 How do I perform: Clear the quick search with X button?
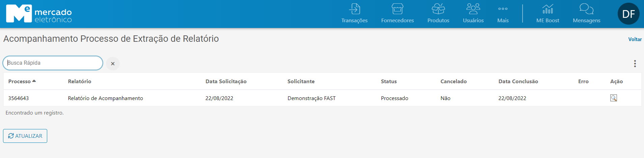coord(113,64)
